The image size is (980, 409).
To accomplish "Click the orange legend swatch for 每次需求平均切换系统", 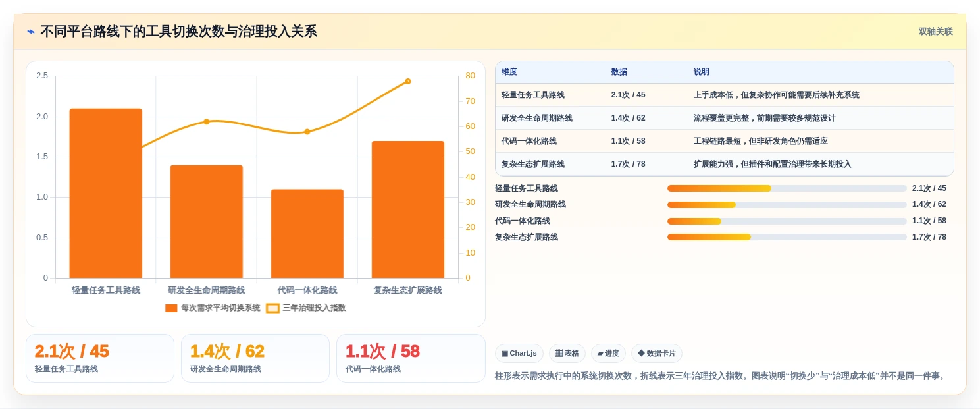I will coord(171,308).
